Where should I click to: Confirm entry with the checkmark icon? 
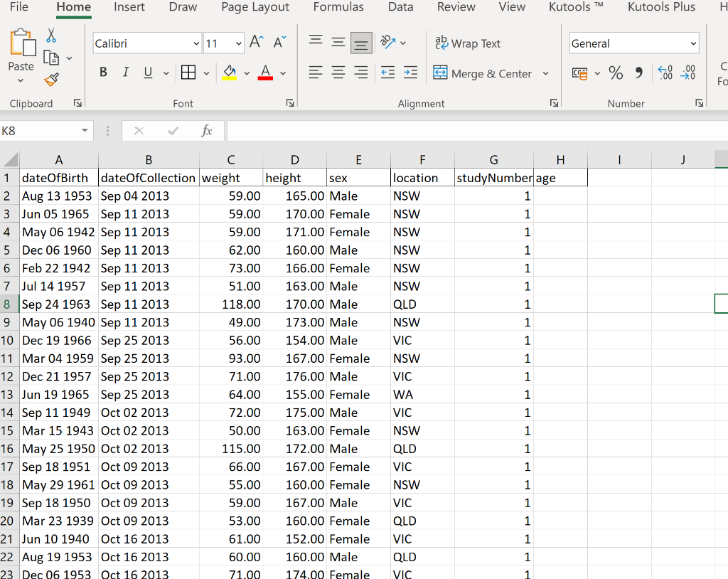pos(173,131)
